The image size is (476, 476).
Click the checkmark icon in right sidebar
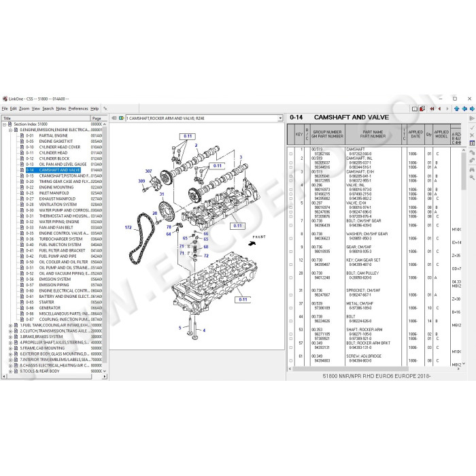(x=472, y=128)
